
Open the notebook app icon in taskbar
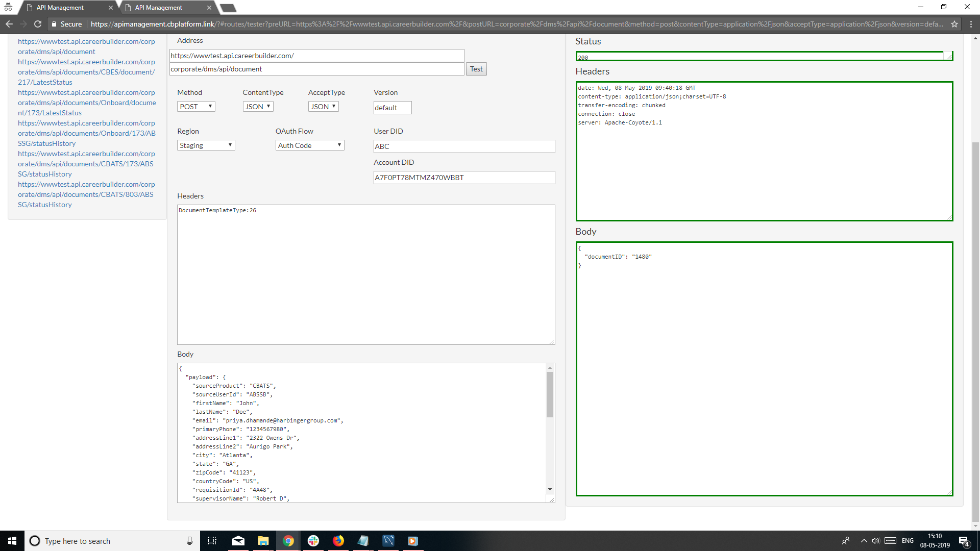tap(363, 541)
